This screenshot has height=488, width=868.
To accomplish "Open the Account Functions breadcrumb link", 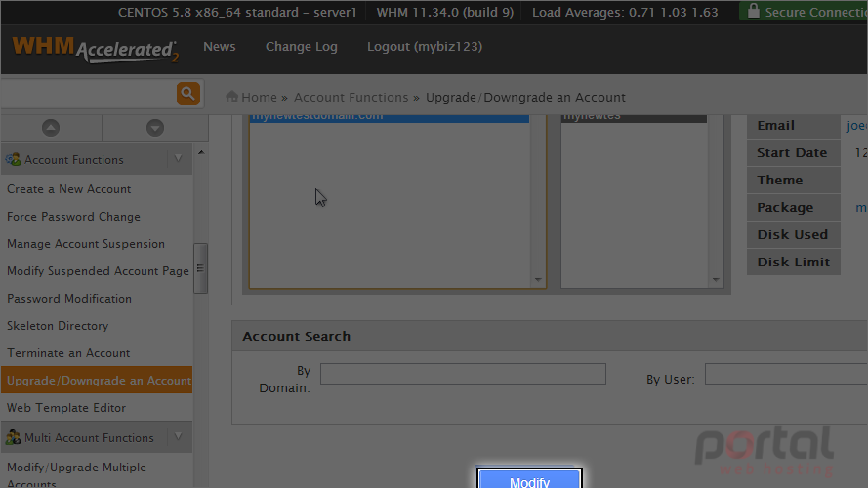I will [x=351, y=97].
